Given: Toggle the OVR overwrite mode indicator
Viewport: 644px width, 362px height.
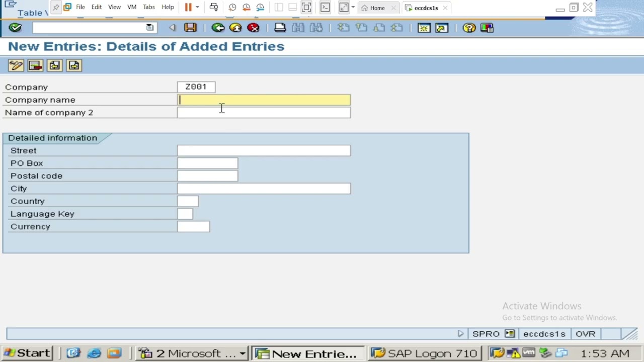Looking at the screenshot, I should pyautogui.click(x=586, y=334).
